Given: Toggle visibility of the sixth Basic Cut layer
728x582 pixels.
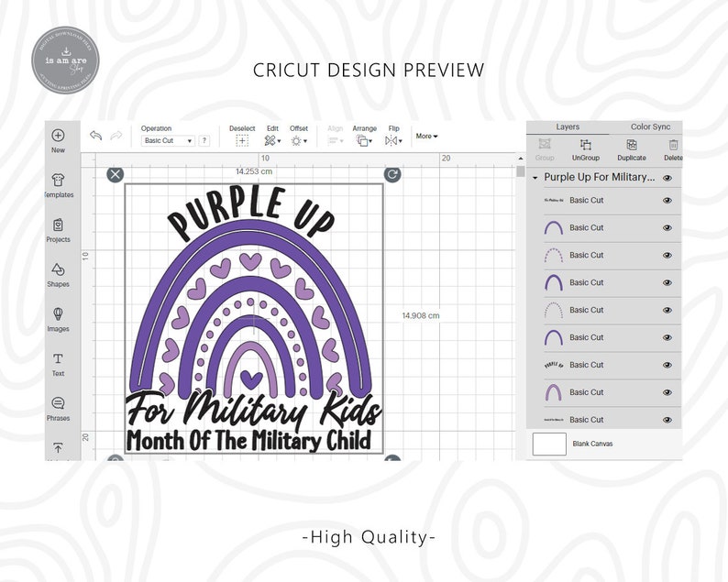Looking at the screenshot, I should click(667, 337).
